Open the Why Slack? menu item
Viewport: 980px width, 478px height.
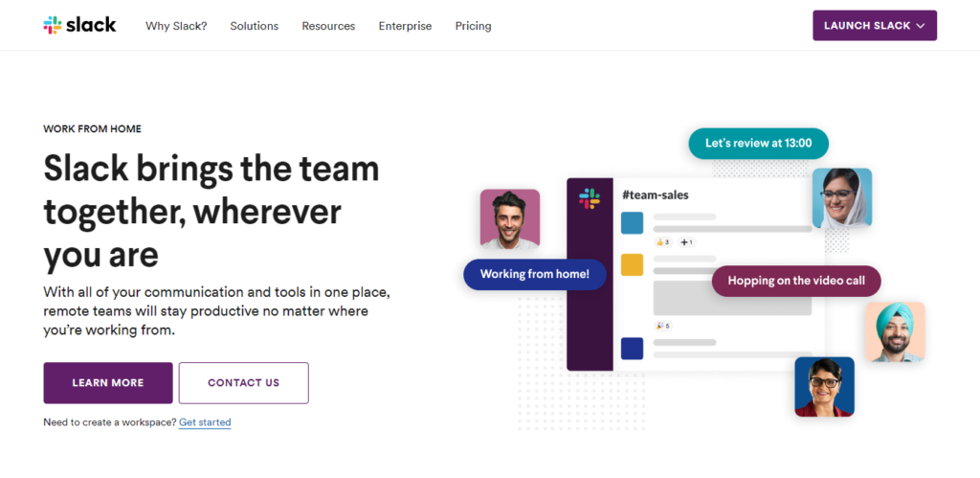pos(176,26)
